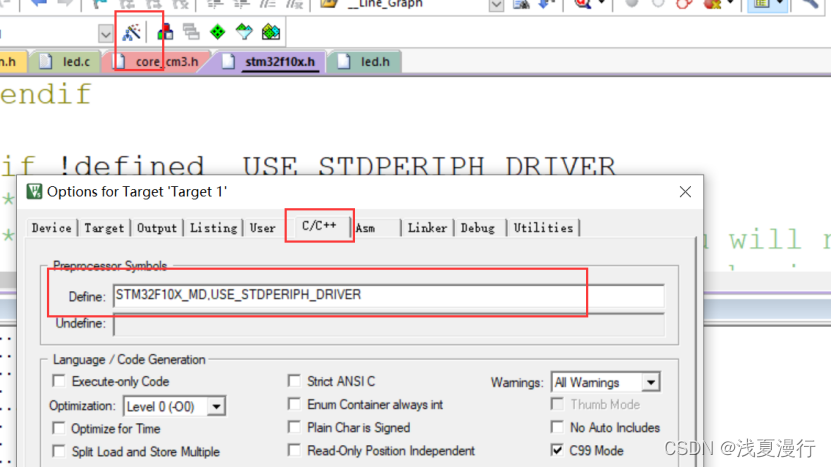Image resolution: width=831 pixels, height=467 pixels.
Task: Open the window layout icon in top toolbar
Action: (762, 4)
